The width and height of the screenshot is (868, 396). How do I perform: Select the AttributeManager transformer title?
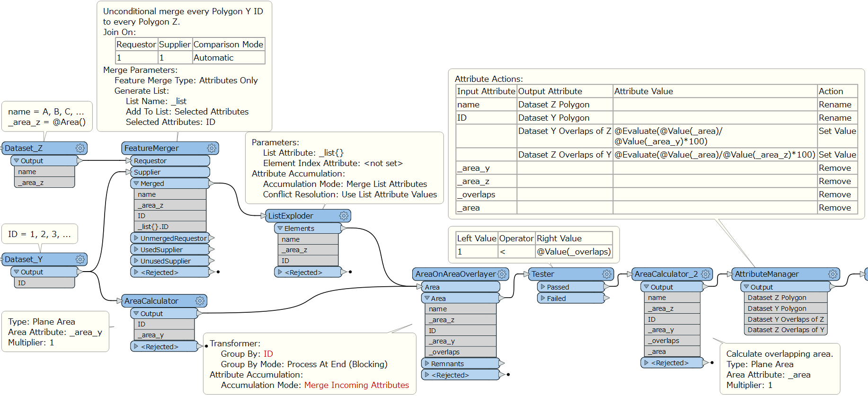click(767, 274)
